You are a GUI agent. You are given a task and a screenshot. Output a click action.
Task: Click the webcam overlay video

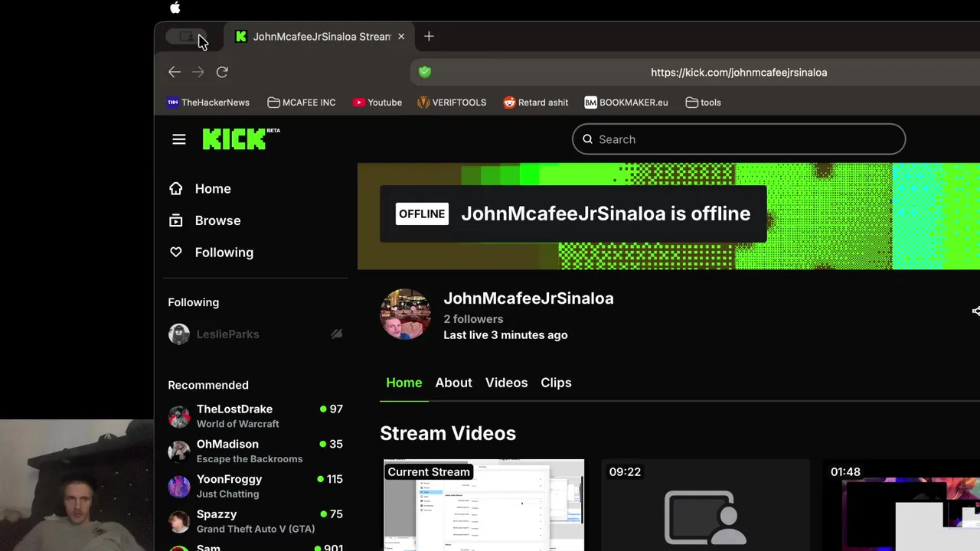(77, 485)
